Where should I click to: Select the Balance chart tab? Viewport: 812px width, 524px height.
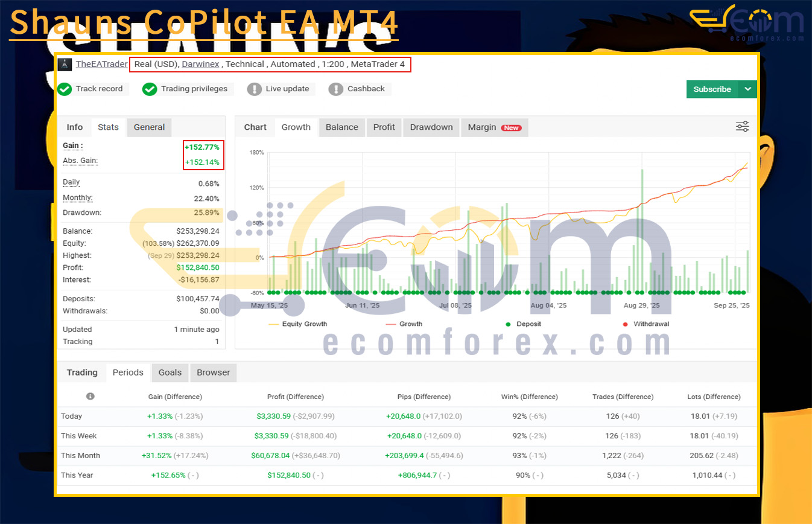click(342, 127)
